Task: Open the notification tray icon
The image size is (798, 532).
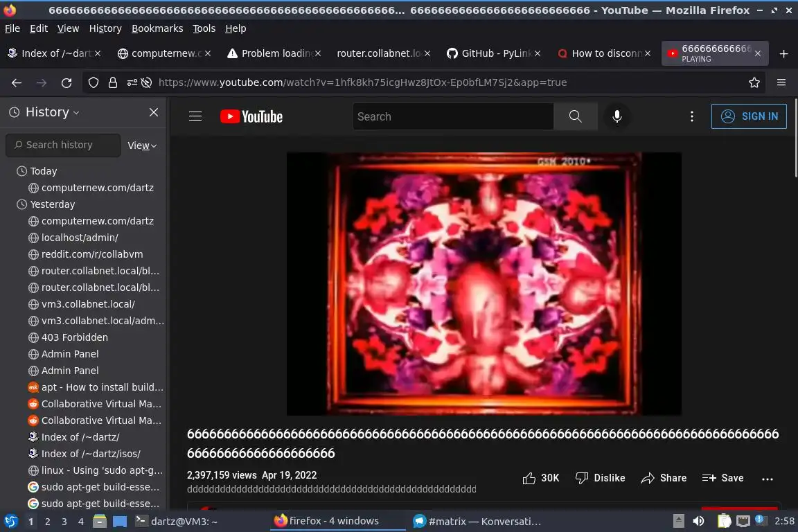Action: (761, 520)
